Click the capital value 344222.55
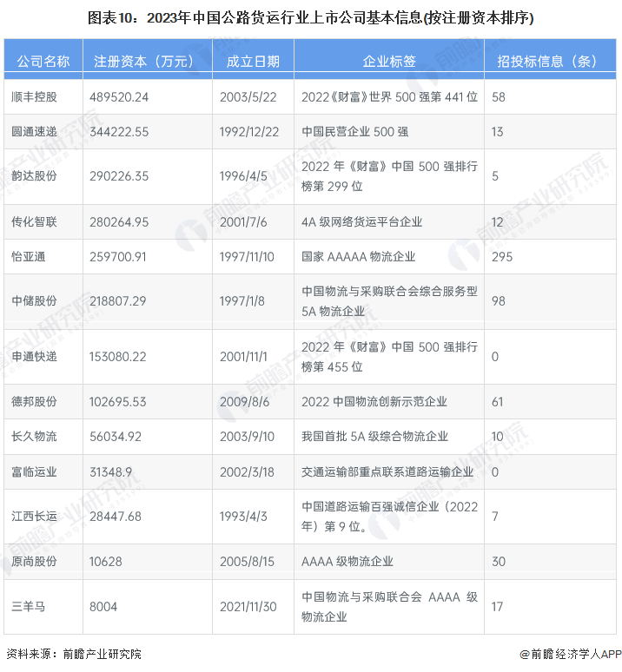This screenshot has height=672, width=622. (x=119, y=132)
